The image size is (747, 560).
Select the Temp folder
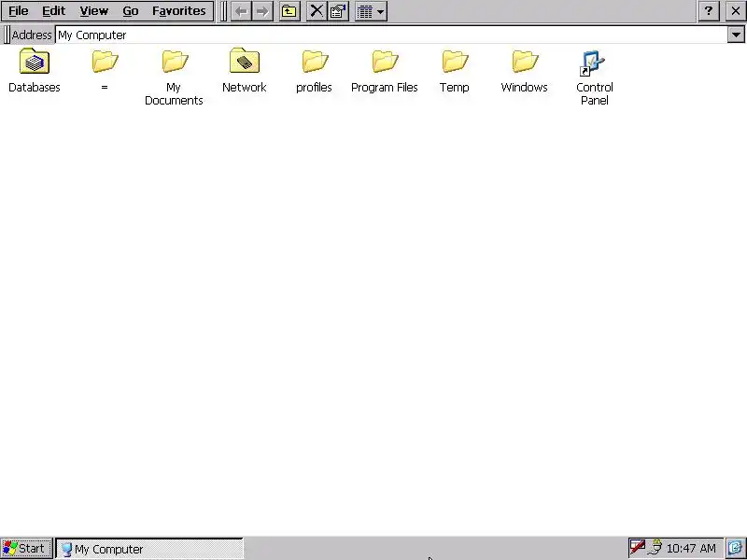coord(455,71)
